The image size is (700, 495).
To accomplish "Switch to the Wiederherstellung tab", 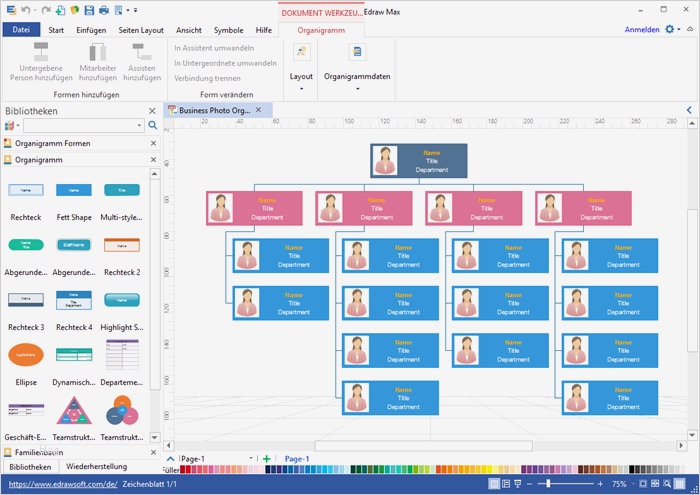I will 96,466.
